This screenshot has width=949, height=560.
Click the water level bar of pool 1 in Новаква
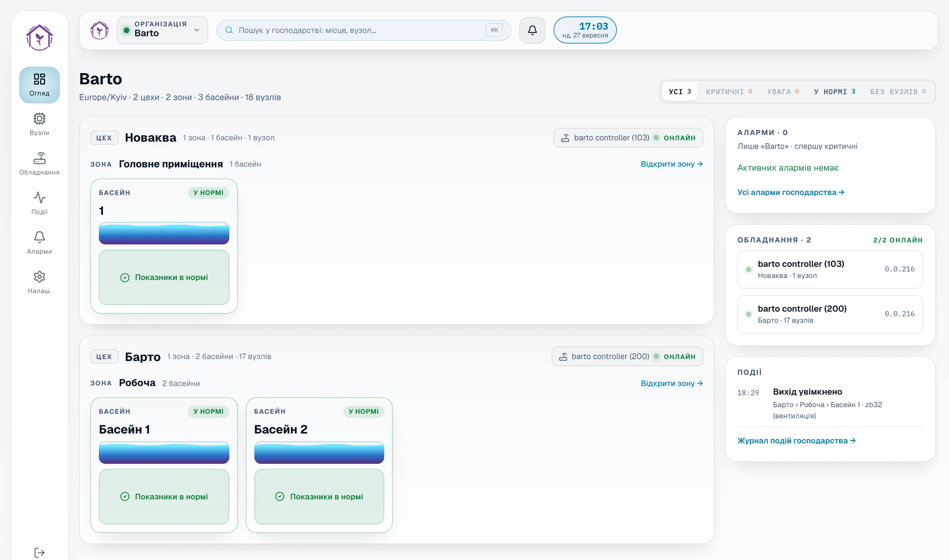pos(164,234)
